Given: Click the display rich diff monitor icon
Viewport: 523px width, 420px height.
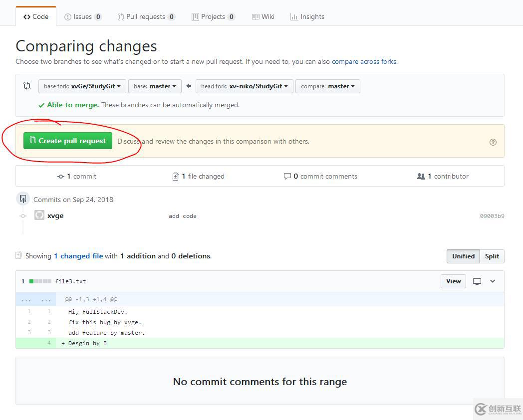Looking at the screenshot, I should 477,281.
